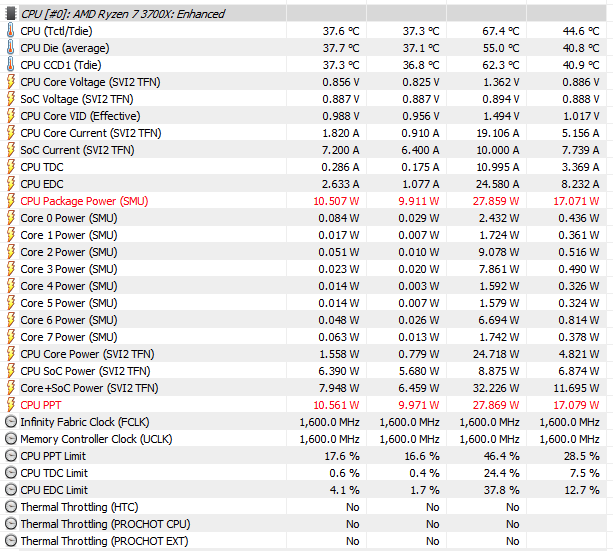This screenshot has height=551, width=613.
Task: Select the CPU [#0]: AMD Ryzen 7 3700X header
Action: coord(123,14)
